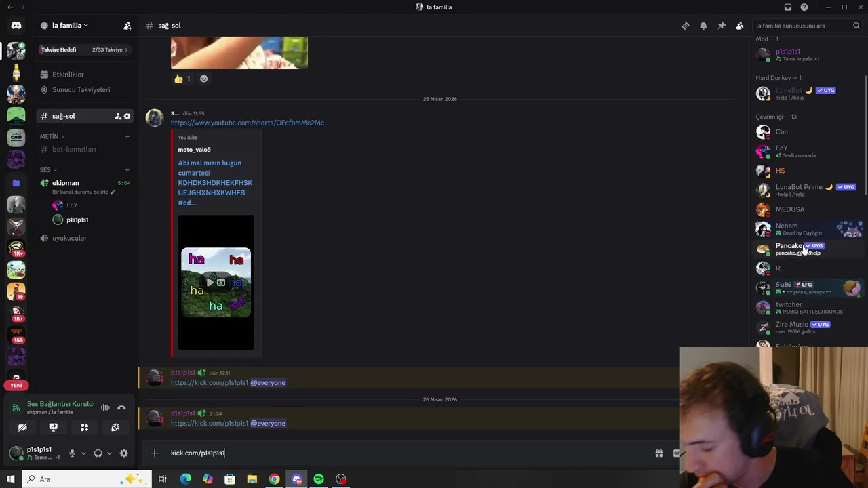
Task: Add channel to METİN category
Action: (x=127, y=136)
